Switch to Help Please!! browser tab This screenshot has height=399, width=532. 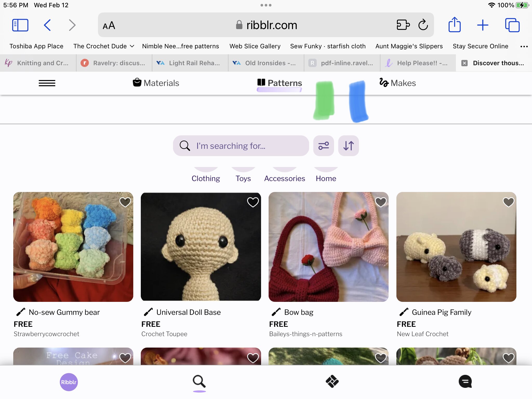(418, 63)
